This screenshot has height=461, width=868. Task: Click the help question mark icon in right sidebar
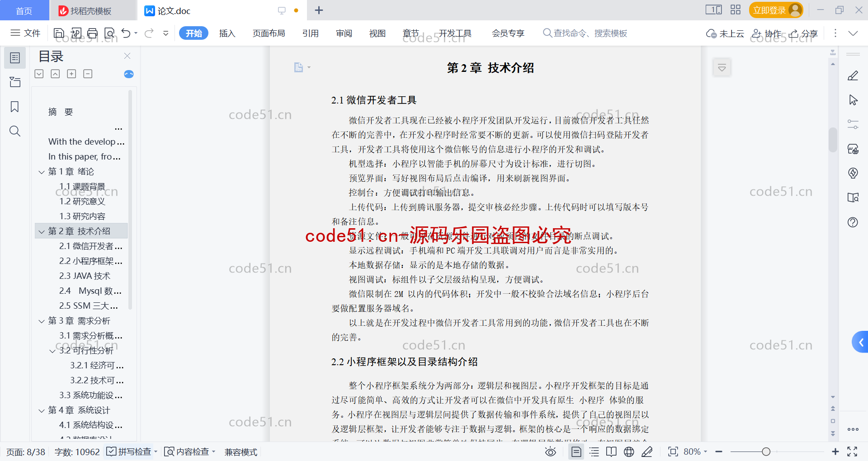point(853,222)
